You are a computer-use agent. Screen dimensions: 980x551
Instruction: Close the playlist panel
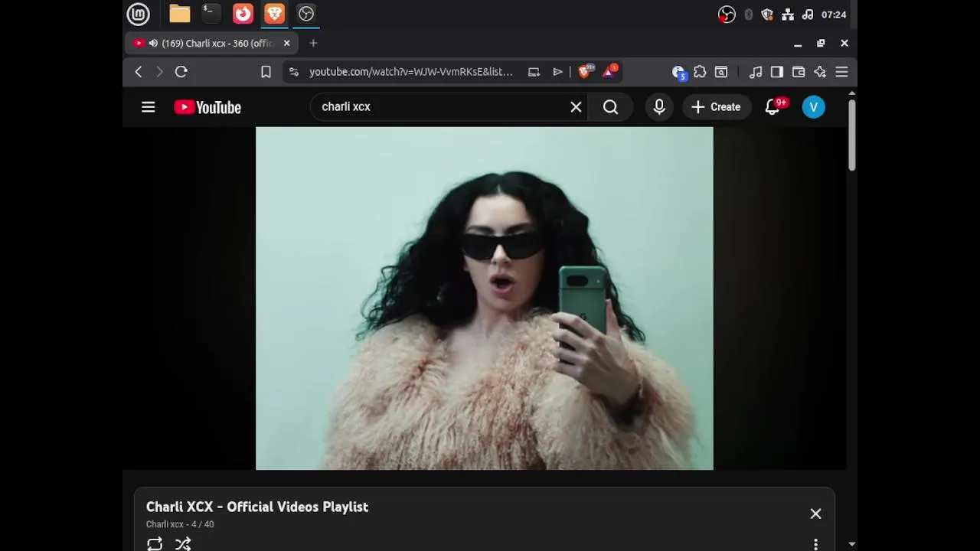tap(815, 514)
